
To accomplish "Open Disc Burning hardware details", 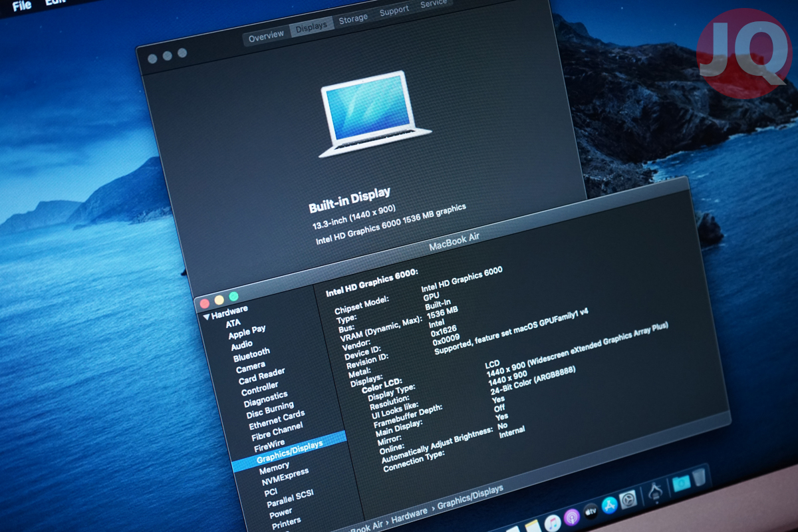I will pos(269,411).
